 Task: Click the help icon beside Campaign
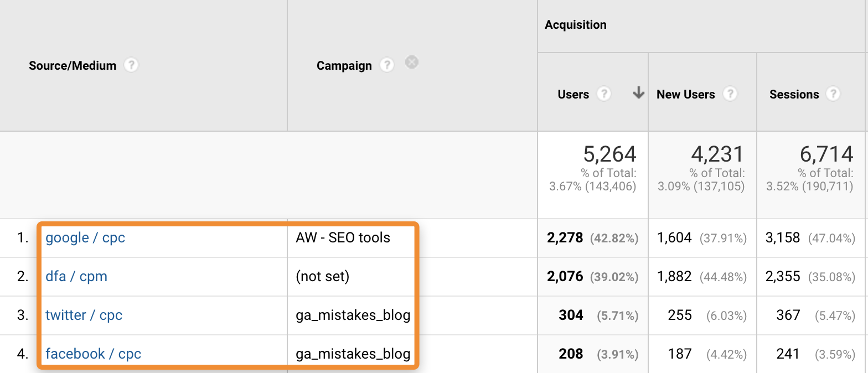[x=386, y=65]
